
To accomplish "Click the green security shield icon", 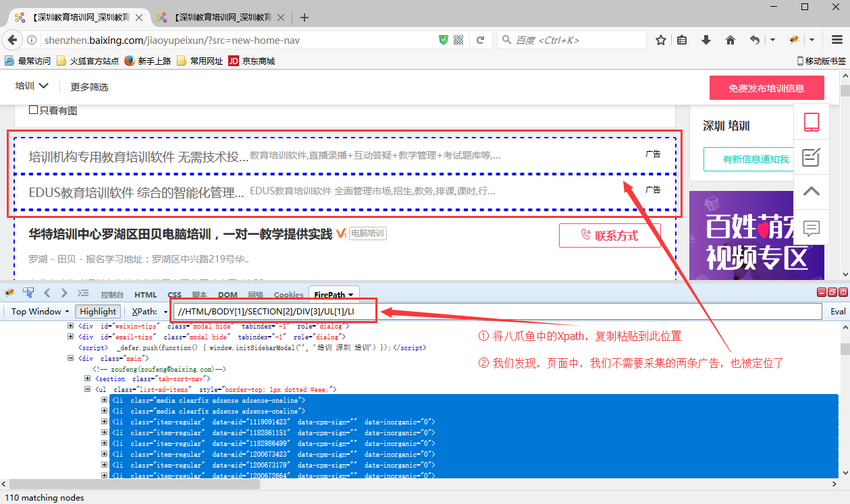I will [444, 40].
